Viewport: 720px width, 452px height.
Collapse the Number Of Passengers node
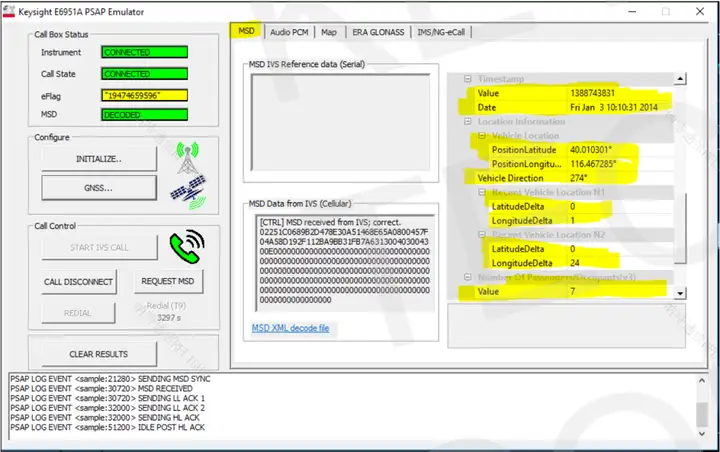tap(467, 277)
